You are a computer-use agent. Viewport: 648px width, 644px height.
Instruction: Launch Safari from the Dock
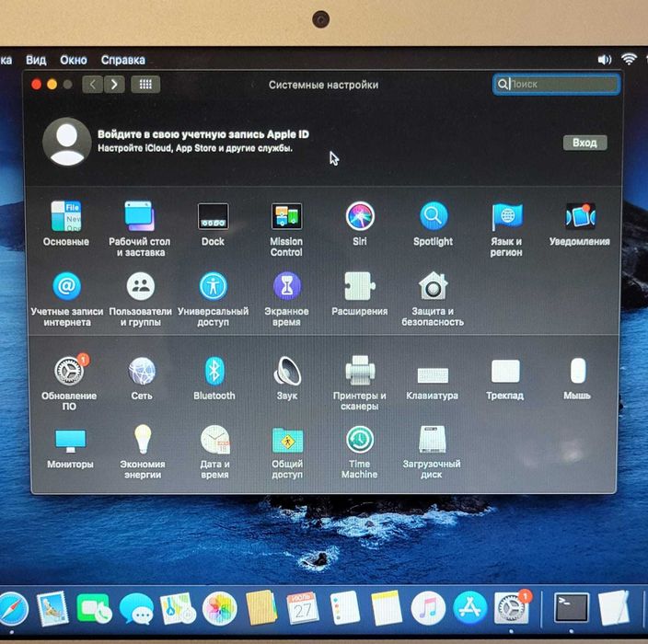12,609
